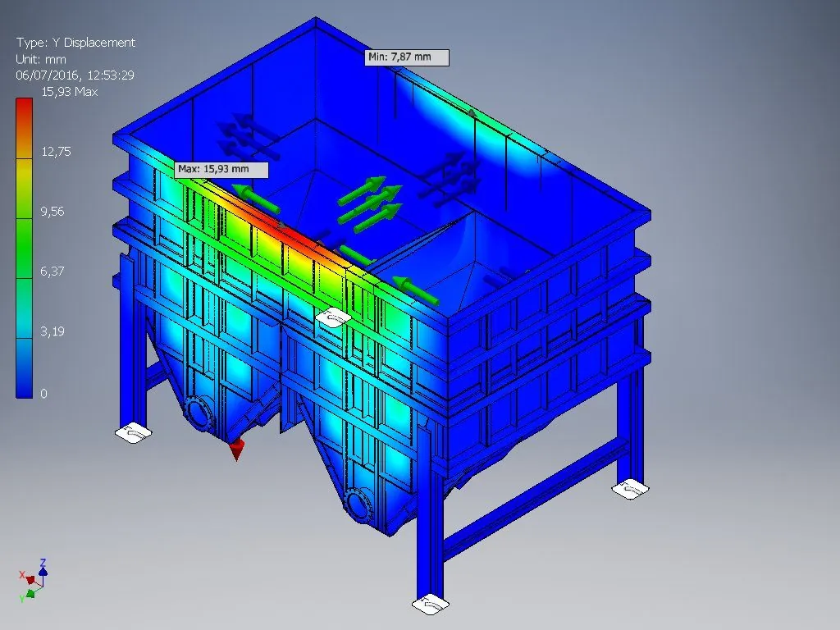Click the 0 legend minimum value

[44, 393]
